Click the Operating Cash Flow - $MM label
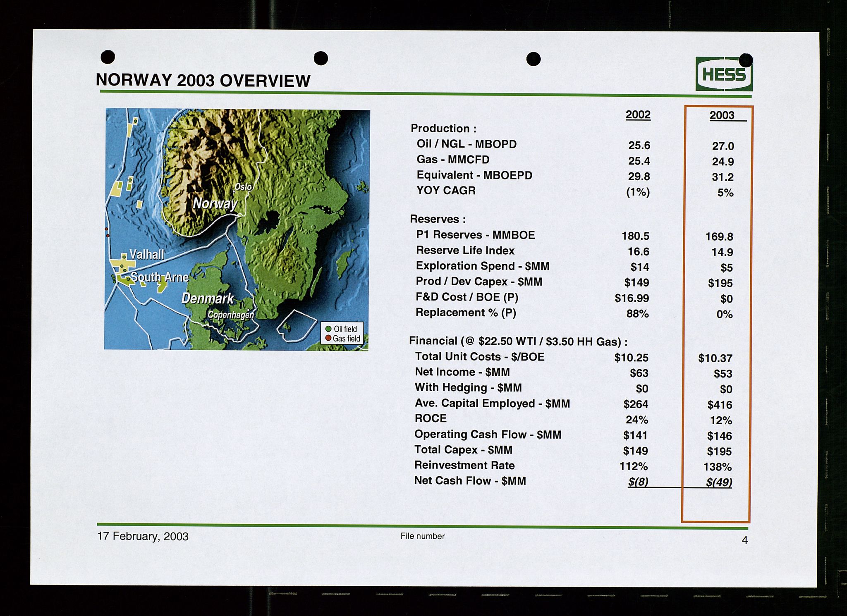847x616 pixels. pos(488,435)
